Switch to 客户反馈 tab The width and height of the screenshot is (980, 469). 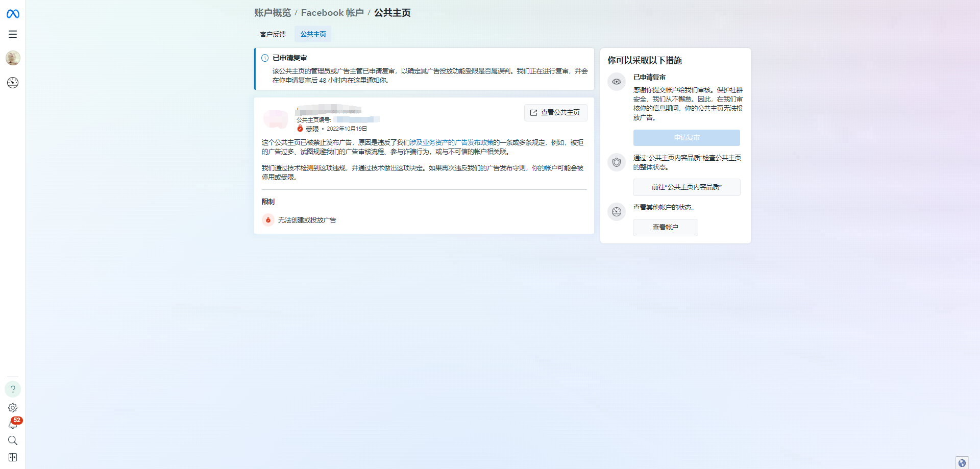point(273,34)
